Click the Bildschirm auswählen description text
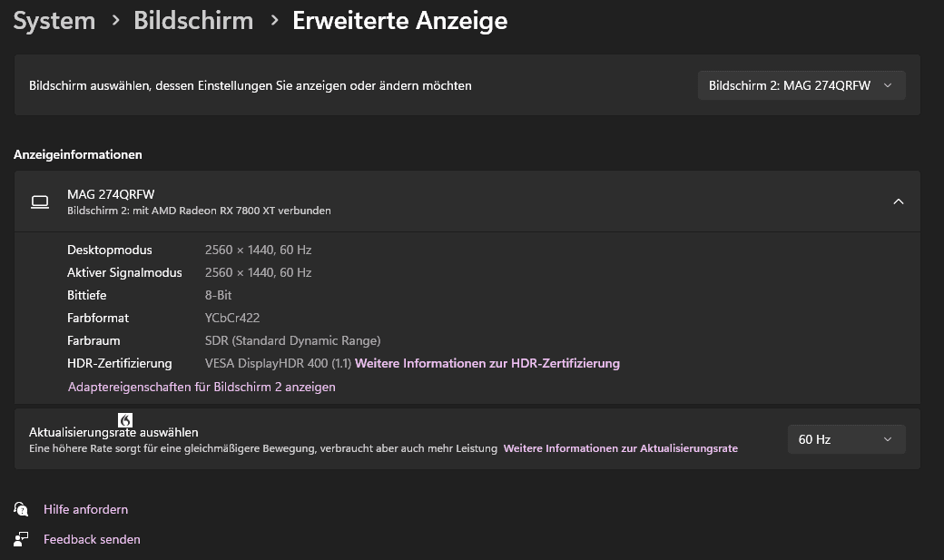 click(250, 85)
